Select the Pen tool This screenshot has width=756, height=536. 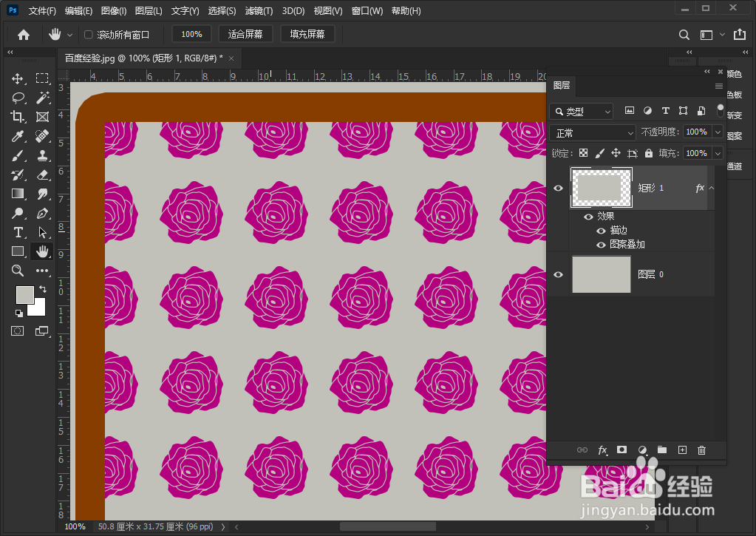(x=42, y=213)
